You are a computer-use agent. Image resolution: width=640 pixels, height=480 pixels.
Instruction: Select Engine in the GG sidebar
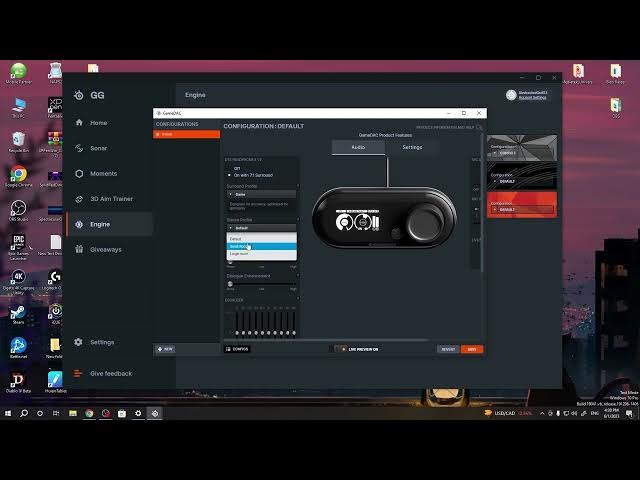(109, 224)
